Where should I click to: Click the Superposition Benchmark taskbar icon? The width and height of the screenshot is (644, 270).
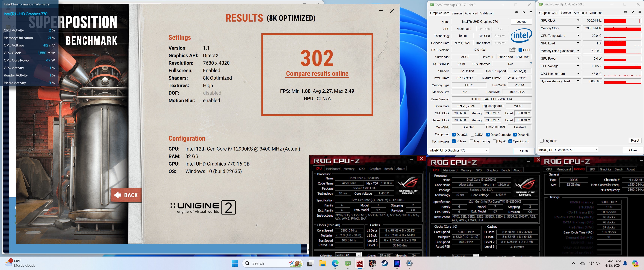coord(372,263)
